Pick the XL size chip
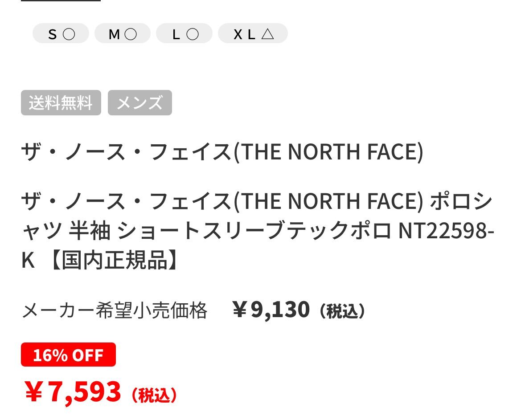Viewport: 521px width, 420px height. (x=253, y=34)
